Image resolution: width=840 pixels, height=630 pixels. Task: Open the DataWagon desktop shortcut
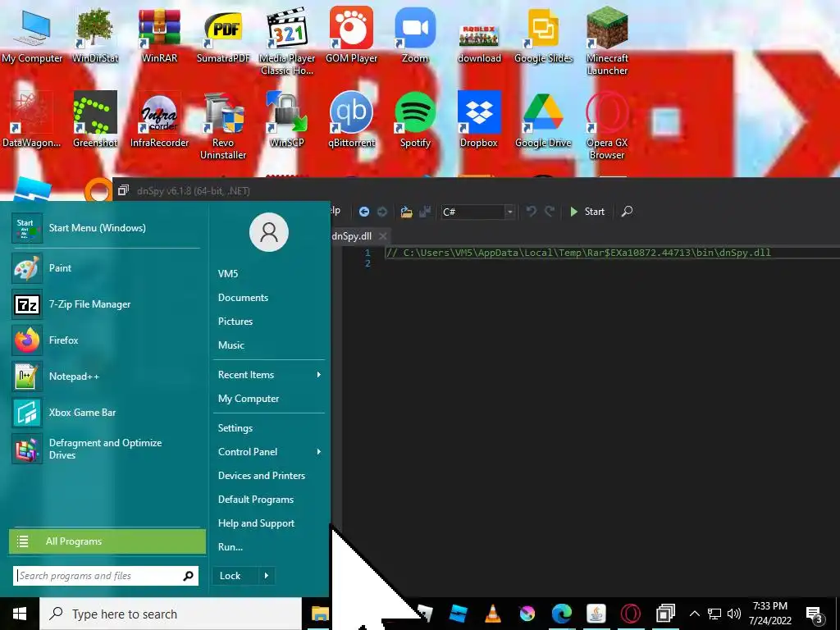coord(32,119)
